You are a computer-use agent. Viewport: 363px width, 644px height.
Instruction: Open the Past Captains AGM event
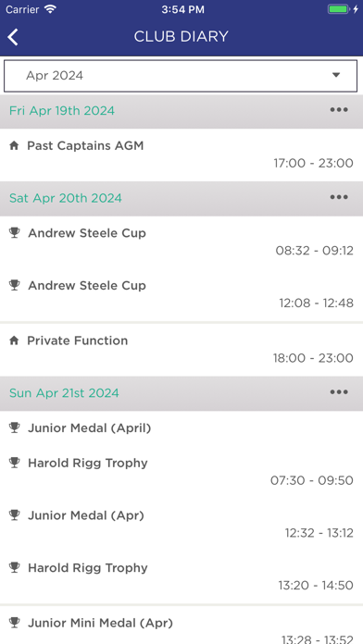(x=181, y=155)
